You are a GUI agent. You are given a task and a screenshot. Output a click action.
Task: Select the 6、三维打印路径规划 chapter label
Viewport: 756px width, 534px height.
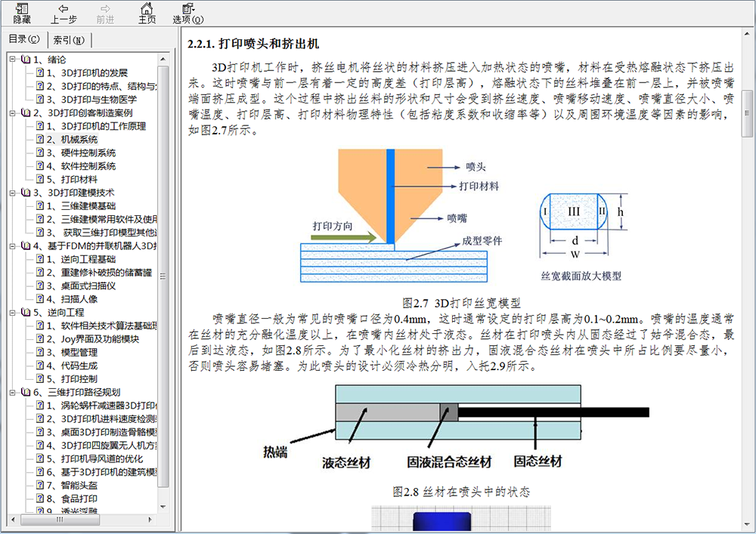pos(76,393)
